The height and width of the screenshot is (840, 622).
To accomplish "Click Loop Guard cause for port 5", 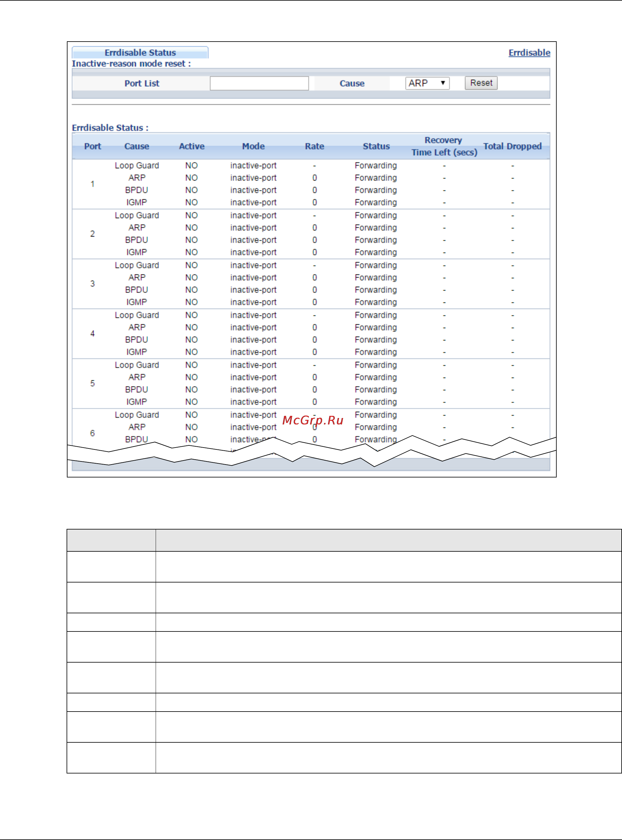I will tap(137, 365).
